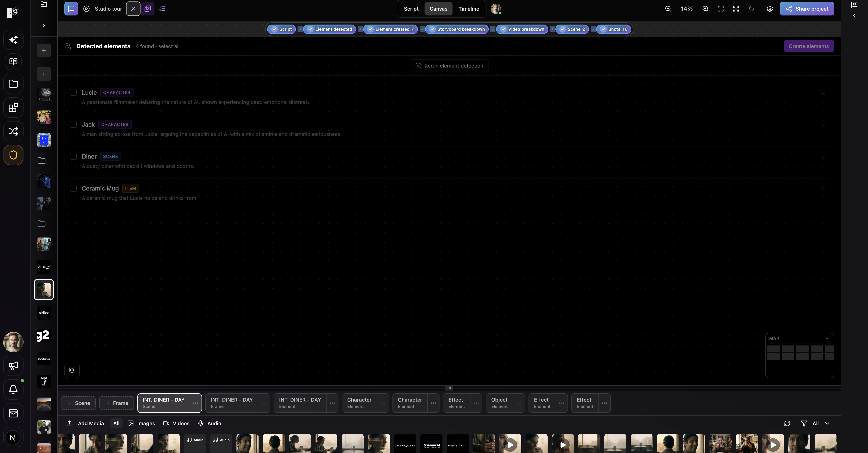Viewport: 868px width, 453px height.
Task: Click the Create elements button
Action: pos(809,46)
